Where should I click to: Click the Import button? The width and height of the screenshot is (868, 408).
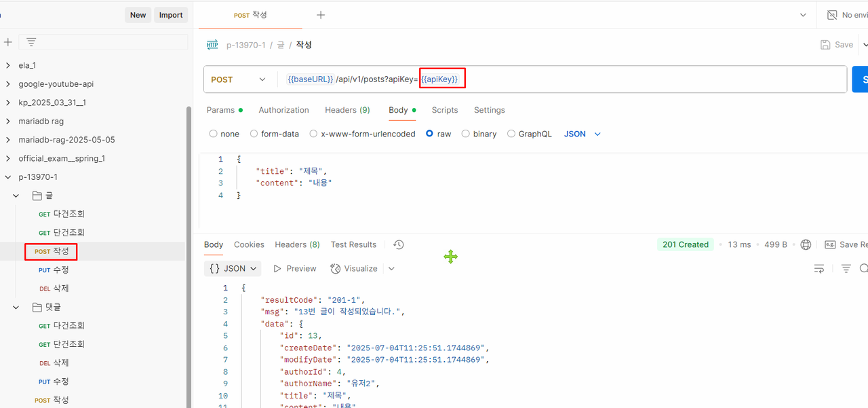[171, 15]
